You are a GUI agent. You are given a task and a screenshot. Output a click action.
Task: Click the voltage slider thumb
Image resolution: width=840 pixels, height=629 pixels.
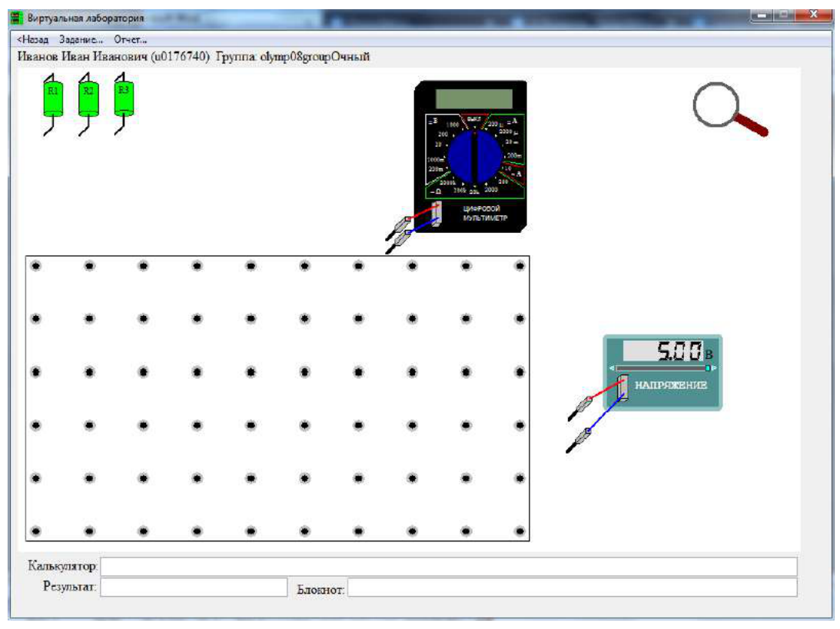click(x=708, y=368)
